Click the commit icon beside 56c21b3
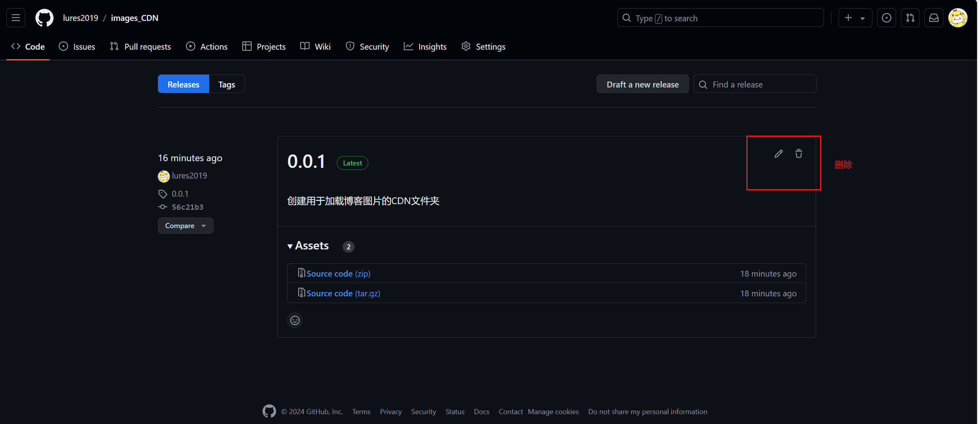980x424 pixels. pyautogui.click(x=163, y=207)
